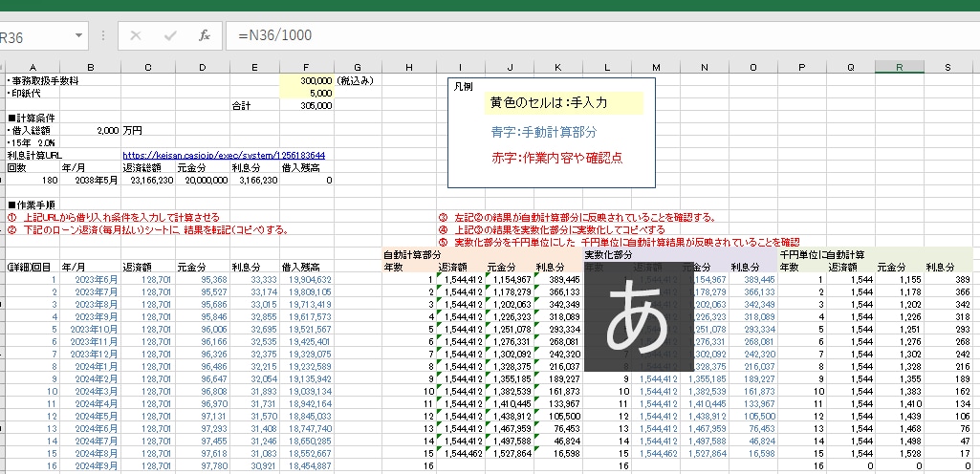This screenshot has width=980, height=474.
Task: Click the 利息分 value 16,598 in auto-calc section
Action: click(558, 453)
